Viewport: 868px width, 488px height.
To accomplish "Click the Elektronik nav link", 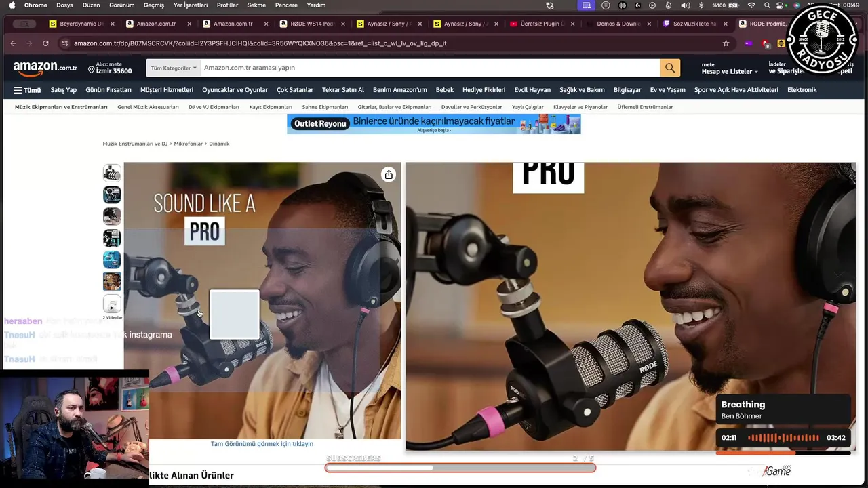I will 802,90.
